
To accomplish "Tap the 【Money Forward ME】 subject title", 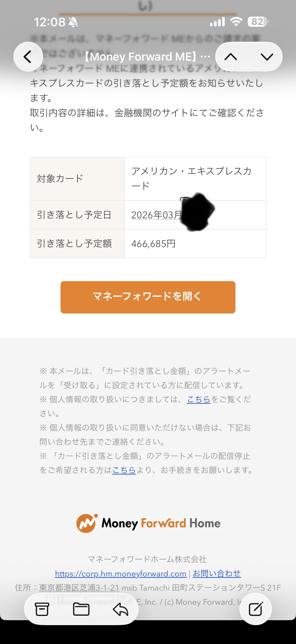I will [146, 57].
